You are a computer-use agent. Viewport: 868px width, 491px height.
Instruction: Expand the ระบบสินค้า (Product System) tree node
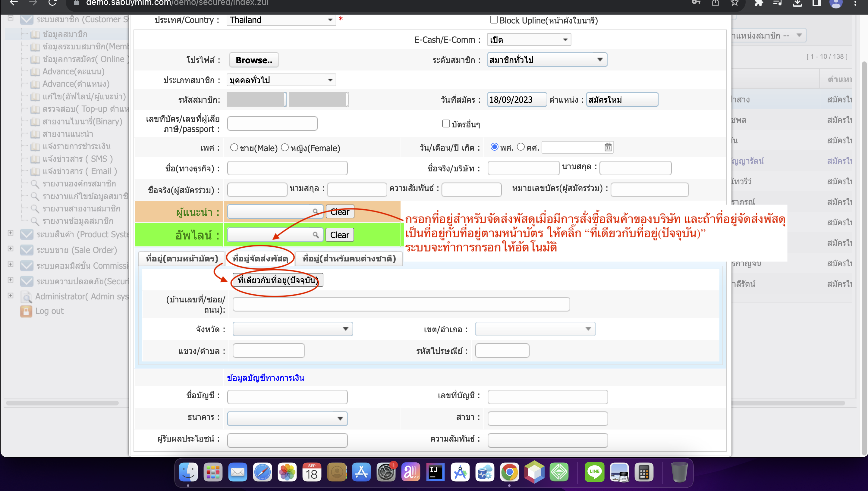click(x=11, y=233)
